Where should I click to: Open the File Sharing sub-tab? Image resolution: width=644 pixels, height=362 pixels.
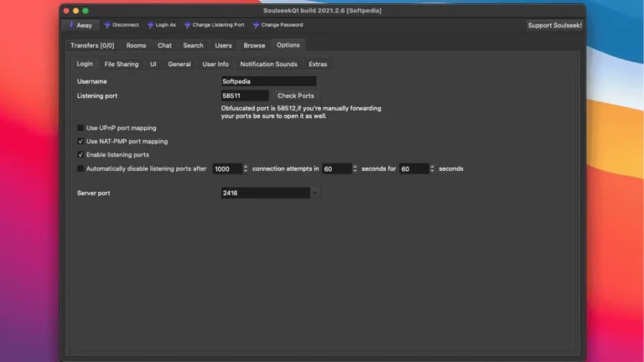point(121,64)
